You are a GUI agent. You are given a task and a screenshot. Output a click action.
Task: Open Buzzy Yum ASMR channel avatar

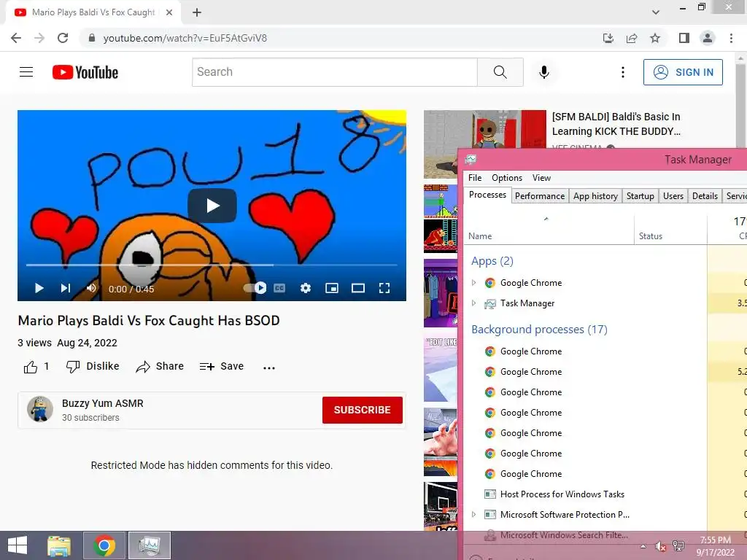click(40, 409)
